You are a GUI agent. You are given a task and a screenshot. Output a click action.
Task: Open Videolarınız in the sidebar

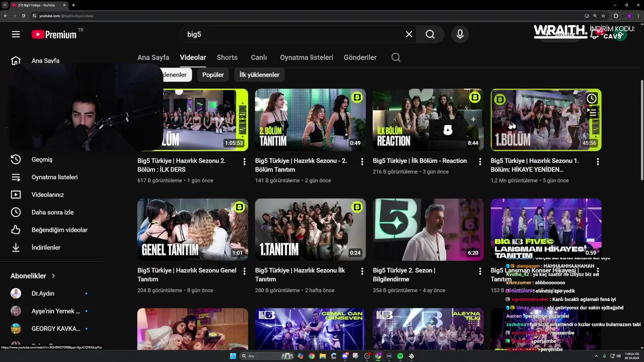click(x=48, y=195)
